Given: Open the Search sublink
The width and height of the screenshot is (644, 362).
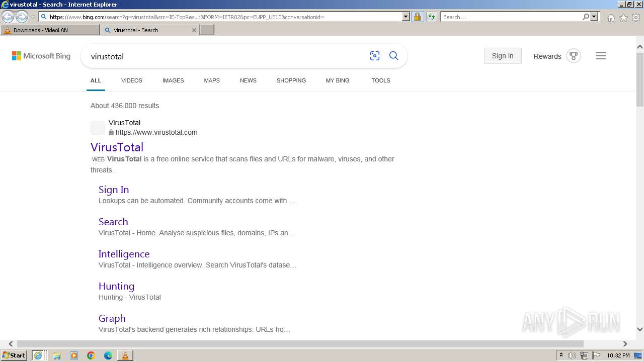Looking at the screenshot, I should click(x=113, y=222).
